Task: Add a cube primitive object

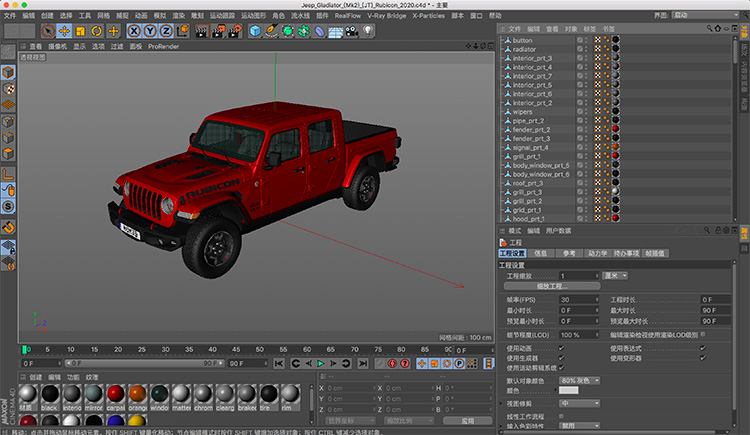Action: 255,31
